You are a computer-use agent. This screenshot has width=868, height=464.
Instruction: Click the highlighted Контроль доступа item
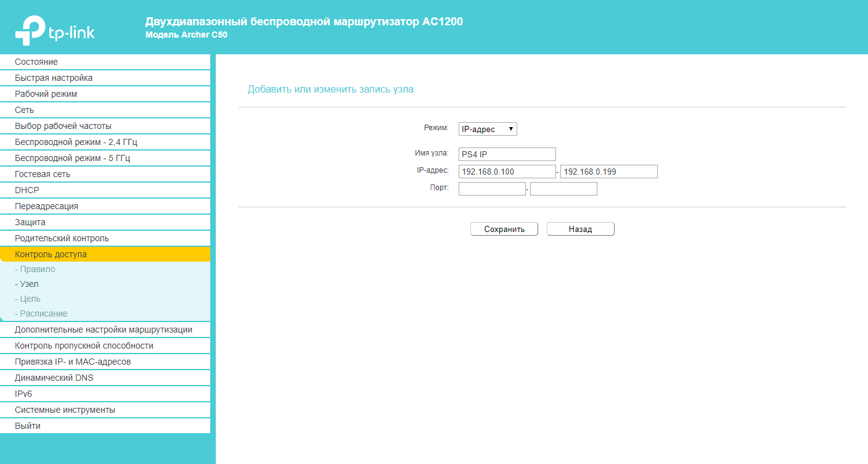coord(105,254)
